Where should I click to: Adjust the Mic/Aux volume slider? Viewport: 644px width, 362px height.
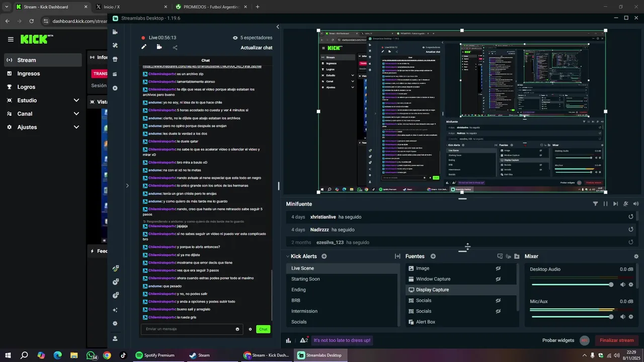[x=572, y=317]
